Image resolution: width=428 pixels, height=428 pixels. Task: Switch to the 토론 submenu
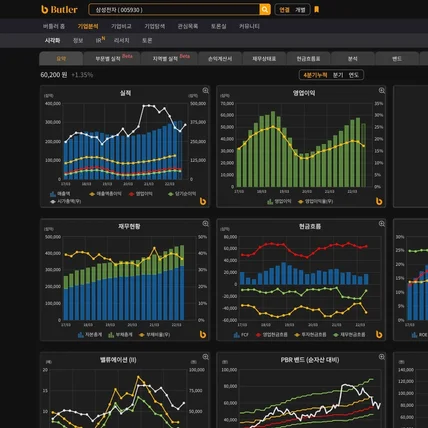[x=147, y=40]
